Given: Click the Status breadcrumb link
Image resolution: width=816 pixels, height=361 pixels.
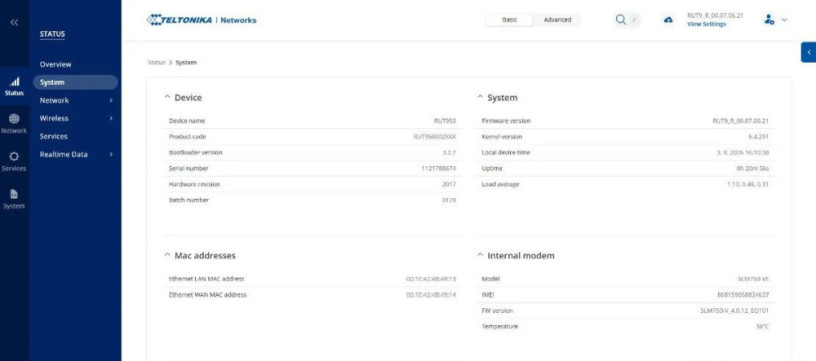Looking at the screenshot, I should pos(156,62).
